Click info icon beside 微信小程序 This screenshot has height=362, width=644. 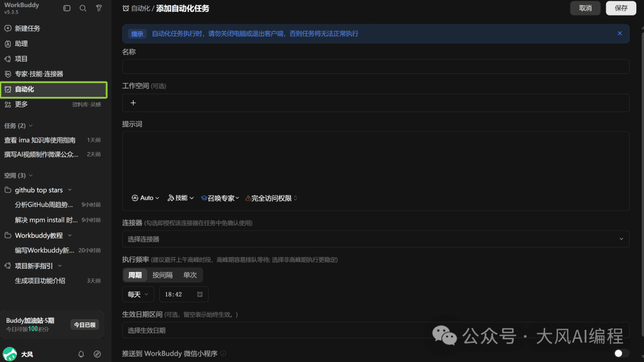pos(223,354)
